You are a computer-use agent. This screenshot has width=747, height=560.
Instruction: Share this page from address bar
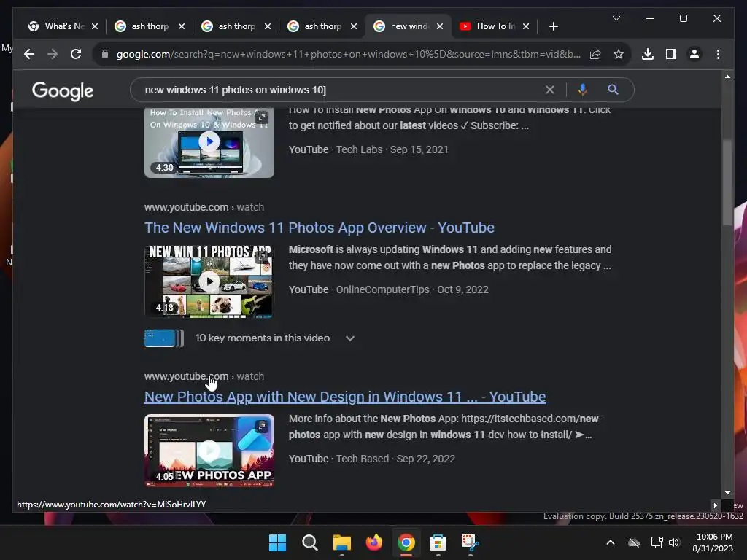595,54
